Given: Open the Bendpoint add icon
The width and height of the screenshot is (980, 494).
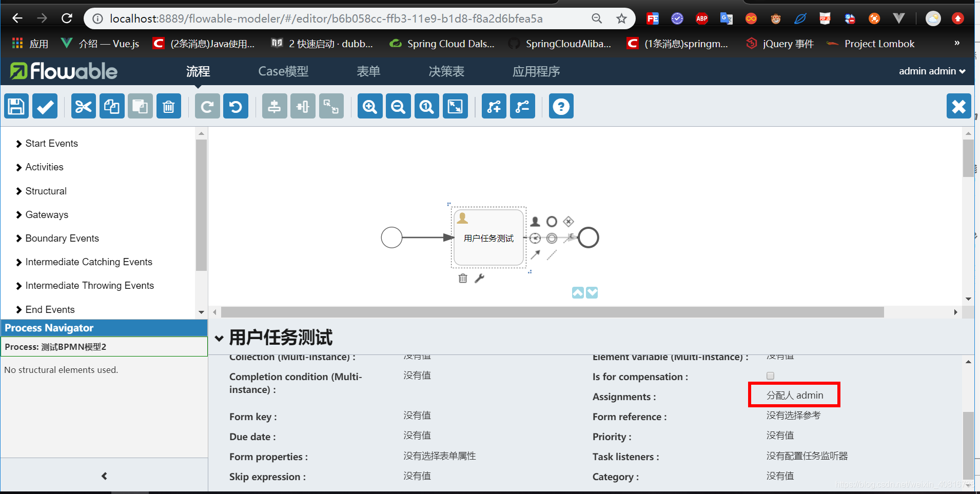Looking at the screenshot, I should (494, 106).
